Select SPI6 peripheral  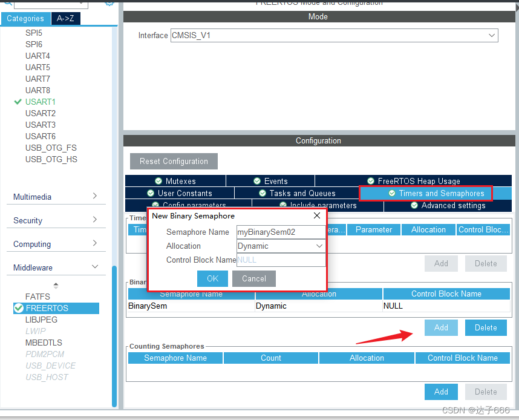(x=34, y=44)
